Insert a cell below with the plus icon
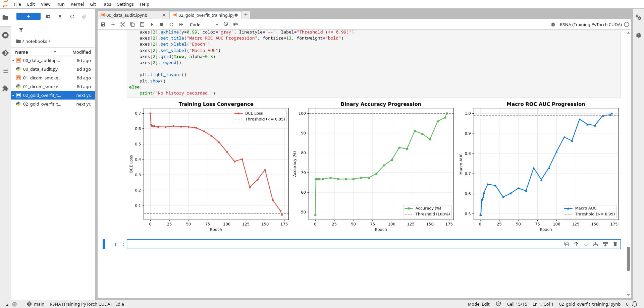The image size is (644, 308). click(x=113, y=24)
